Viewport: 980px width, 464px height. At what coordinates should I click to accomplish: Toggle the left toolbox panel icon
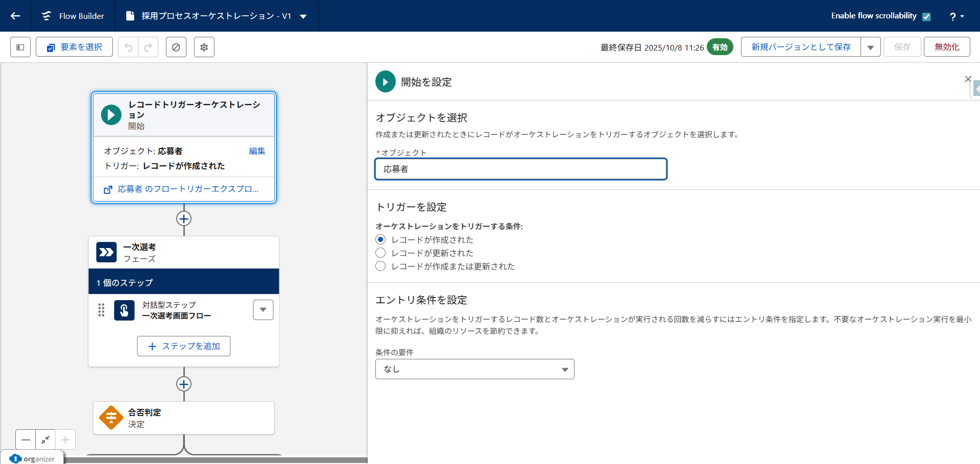[20, 47]
